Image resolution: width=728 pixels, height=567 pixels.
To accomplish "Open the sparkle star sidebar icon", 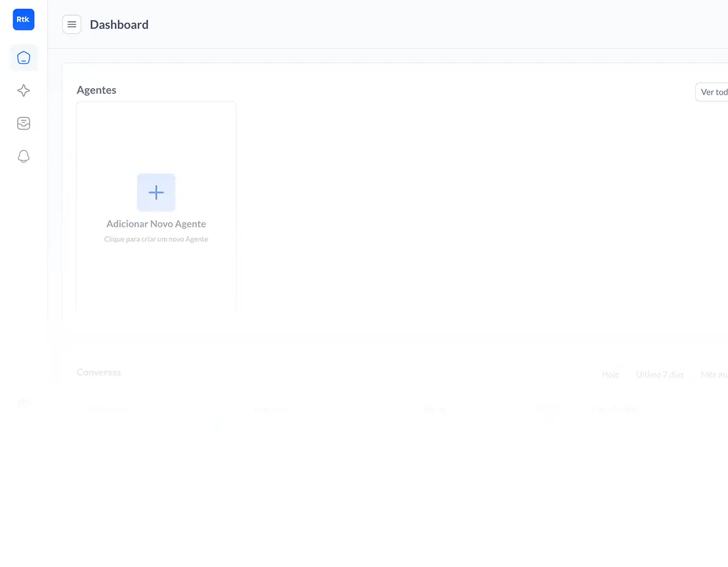I will 23,91.
